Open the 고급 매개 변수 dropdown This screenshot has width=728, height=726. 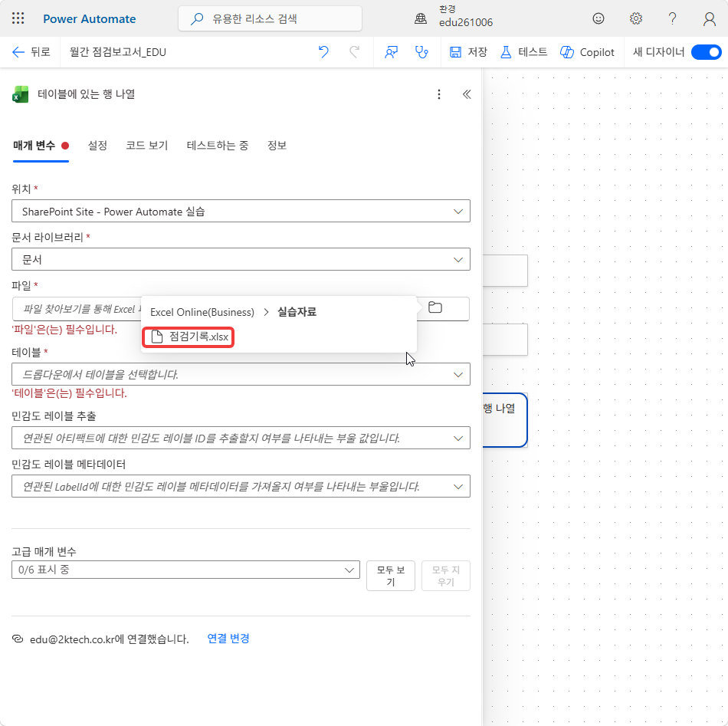tap(185, 570)
